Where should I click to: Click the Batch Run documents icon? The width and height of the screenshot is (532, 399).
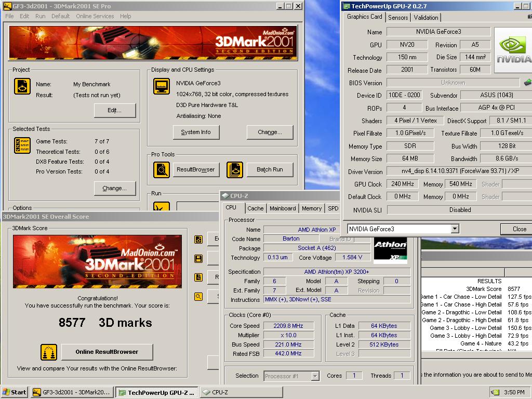[235, 170]
